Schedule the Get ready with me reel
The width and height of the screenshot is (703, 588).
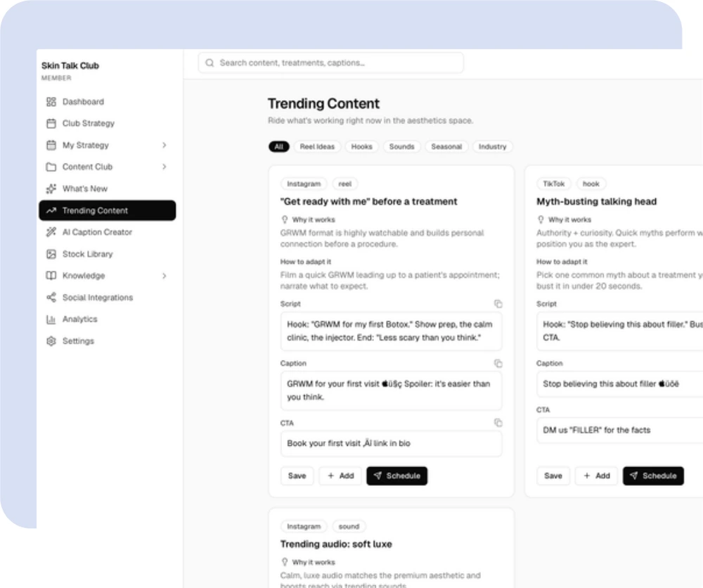tap(396, 475)
